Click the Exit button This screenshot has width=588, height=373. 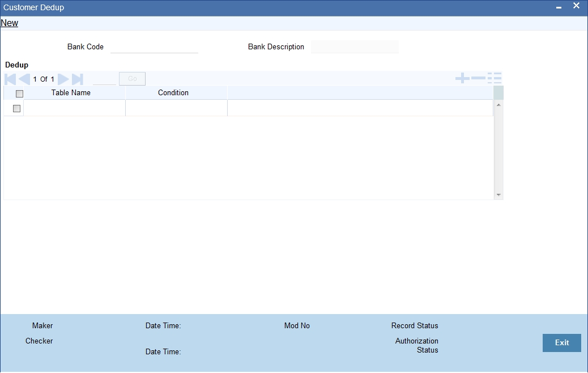[x=562, y=342]
